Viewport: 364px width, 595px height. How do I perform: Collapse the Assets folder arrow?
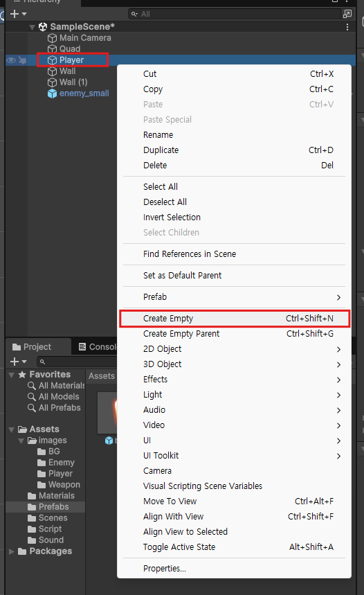(12, 429)
